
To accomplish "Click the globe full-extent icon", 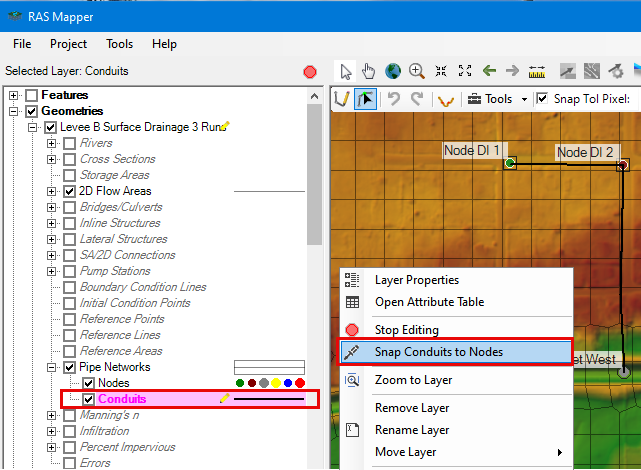I will [393, 71].
